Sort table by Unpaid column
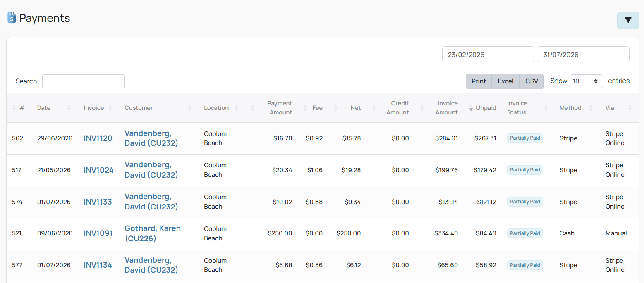Image resolution: width=644 pixels, height=283 pixels. tap(483, 108)
